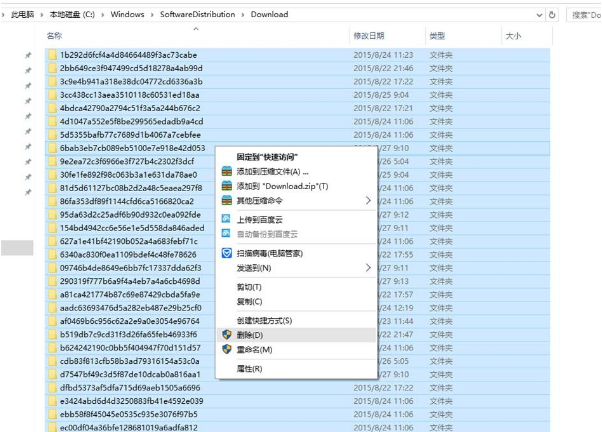Click the archive icon beside 添加到 "Download.zip"
Screen dimensions: 602x432
[226, 186]
